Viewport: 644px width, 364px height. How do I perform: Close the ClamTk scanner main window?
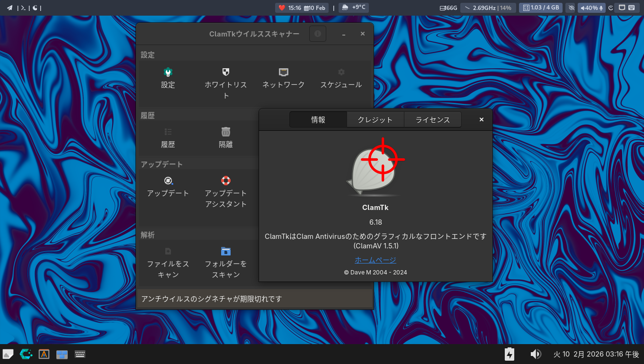point(363,34)
